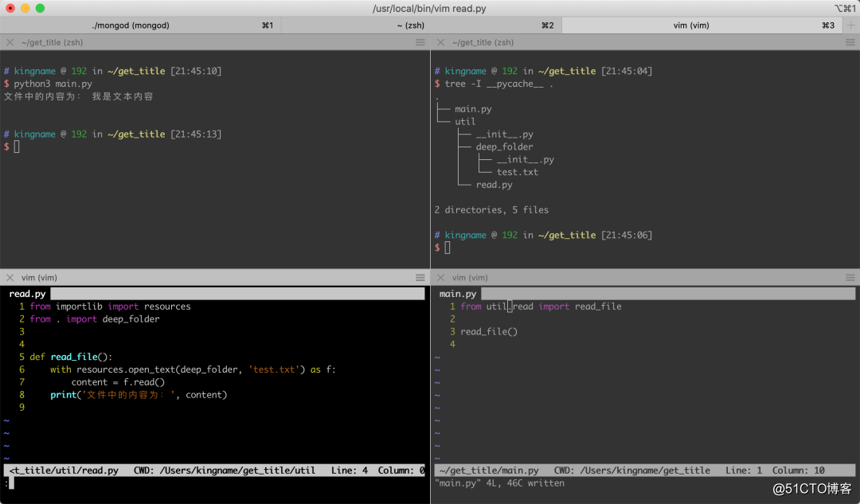Click the def read_file() line in read.py
860x504 pixels.
pyautogui.click(x=71, y=357)
